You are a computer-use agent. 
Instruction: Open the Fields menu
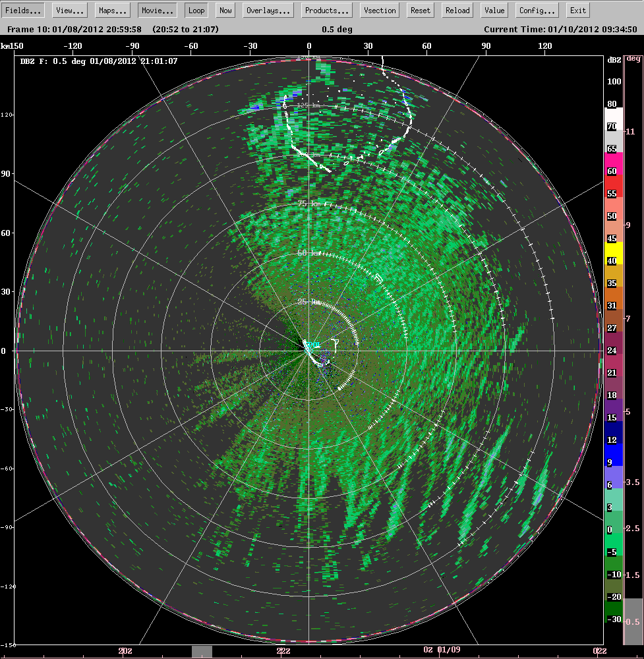22,10
